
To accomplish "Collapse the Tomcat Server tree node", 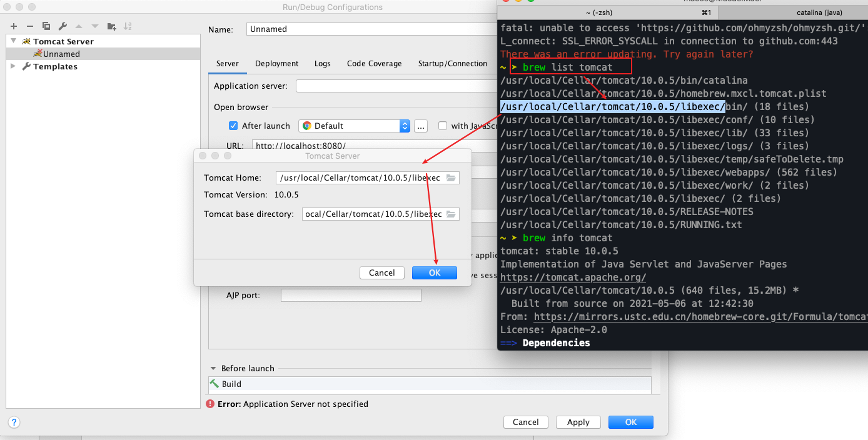I will 14,41.
